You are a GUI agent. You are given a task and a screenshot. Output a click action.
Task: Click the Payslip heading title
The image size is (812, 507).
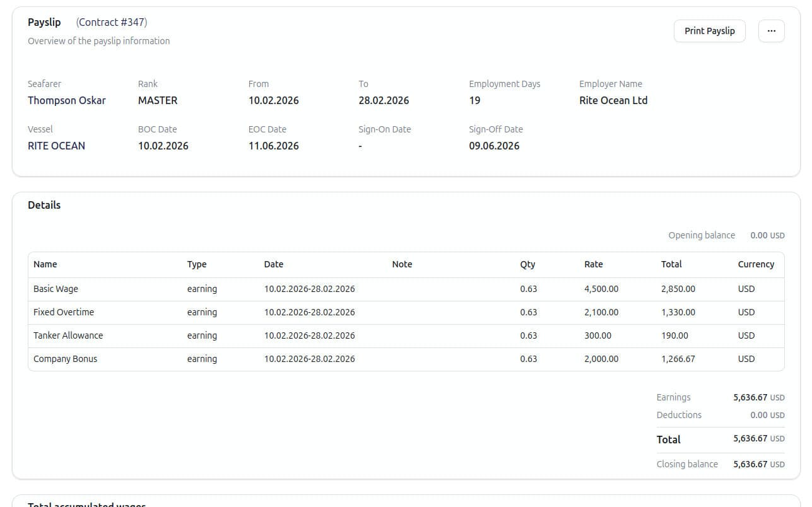pos(44,22)
